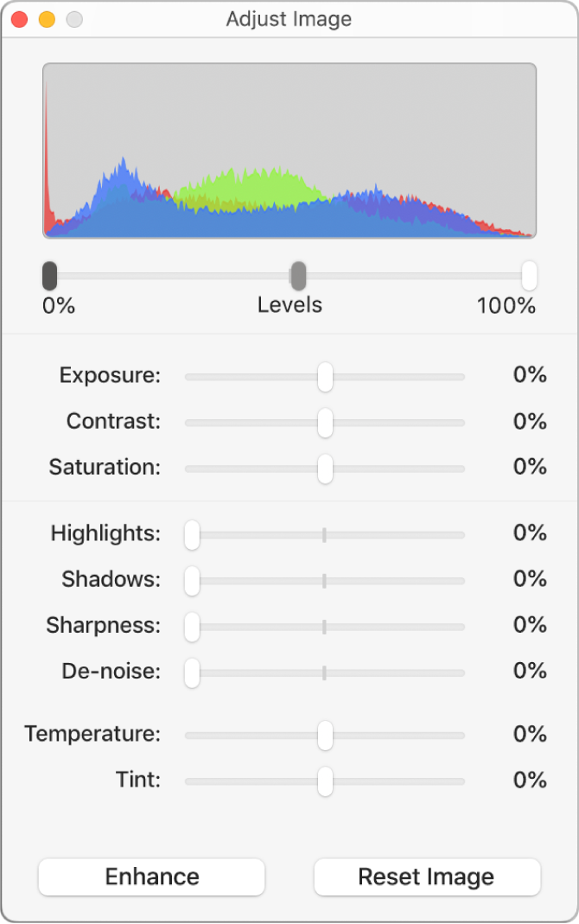Select the Saturation slider handle
Image resolution: width=579 pixels, height=924 pixels.
[325, 468]
